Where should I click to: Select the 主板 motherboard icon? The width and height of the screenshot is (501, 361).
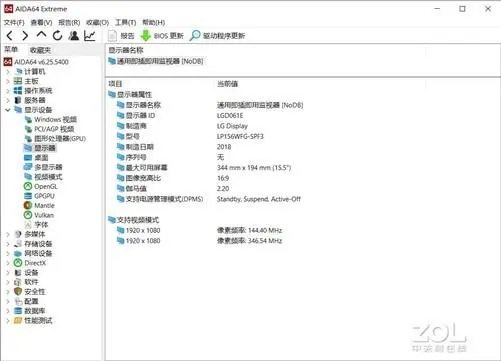coord(18,81)
